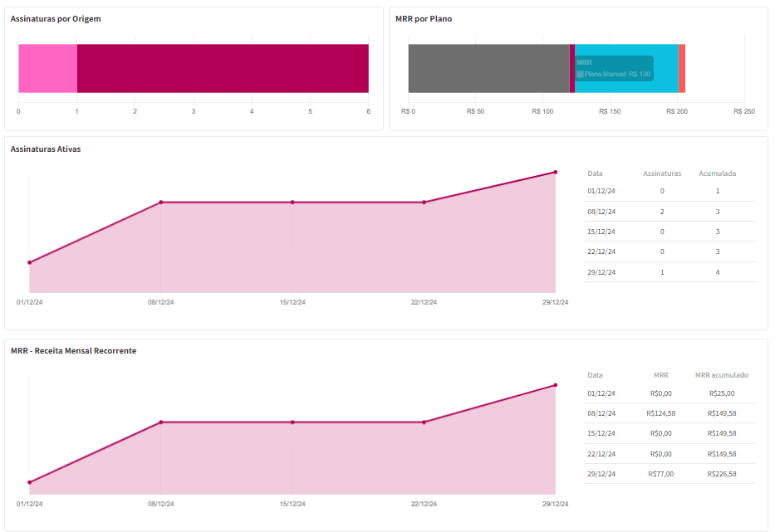Viewport: 775px width, 532px height.
Task: Click the R$25,00 accumulated MRR value
Action: [x=722, y=393]
